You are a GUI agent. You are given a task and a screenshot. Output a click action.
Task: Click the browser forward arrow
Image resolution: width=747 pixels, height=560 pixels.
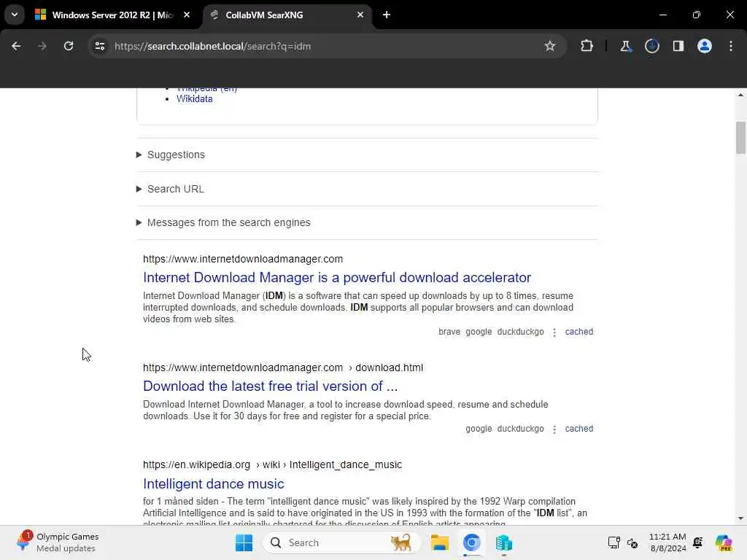(x=42, y=46)
